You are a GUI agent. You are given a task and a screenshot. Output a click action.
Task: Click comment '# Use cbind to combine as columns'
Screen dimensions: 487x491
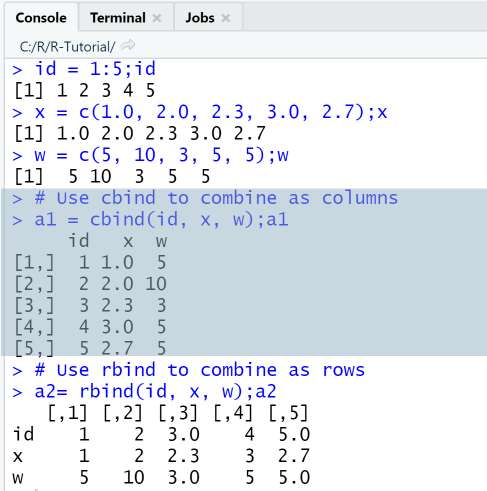tap(216, 198)
